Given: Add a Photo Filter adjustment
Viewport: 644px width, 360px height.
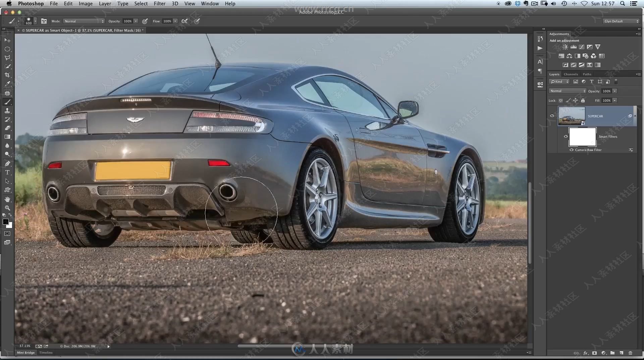Looking at the screenshot, I should 586,56.
